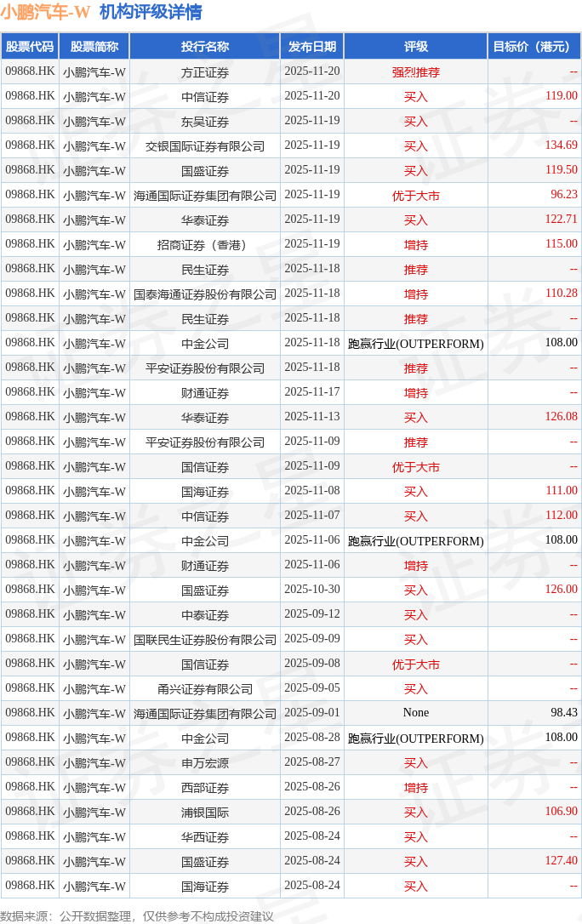Select the 东吴证券 broker cell
582x924 pixels.
click(x=205, y=122)
